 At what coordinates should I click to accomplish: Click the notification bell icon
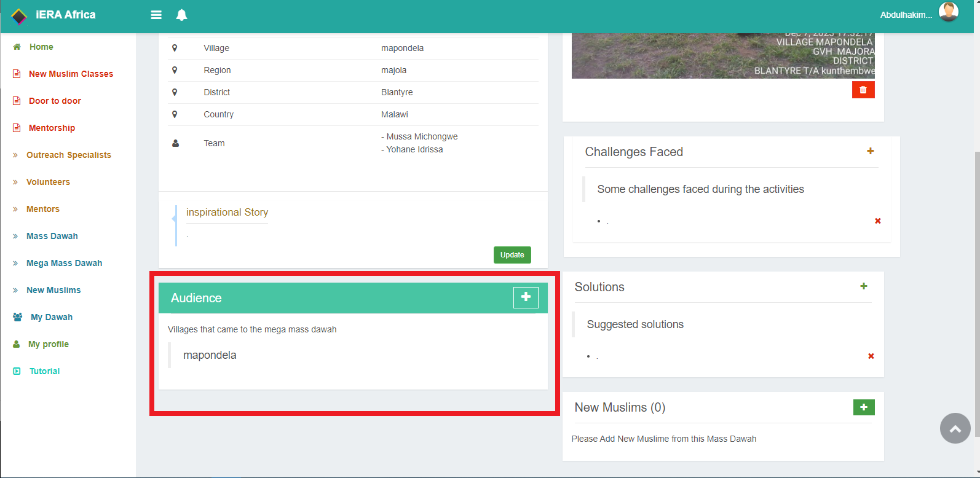tap(181, 15)
